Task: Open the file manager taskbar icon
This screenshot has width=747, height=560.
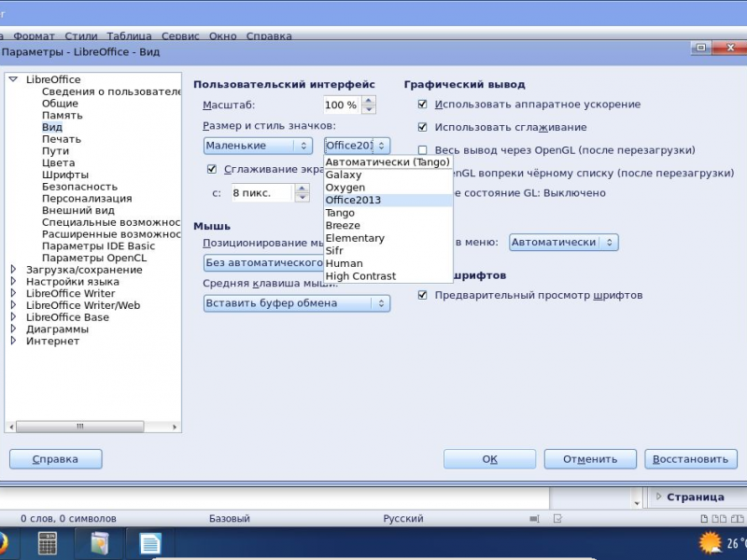Action: [x=100, y=543]
